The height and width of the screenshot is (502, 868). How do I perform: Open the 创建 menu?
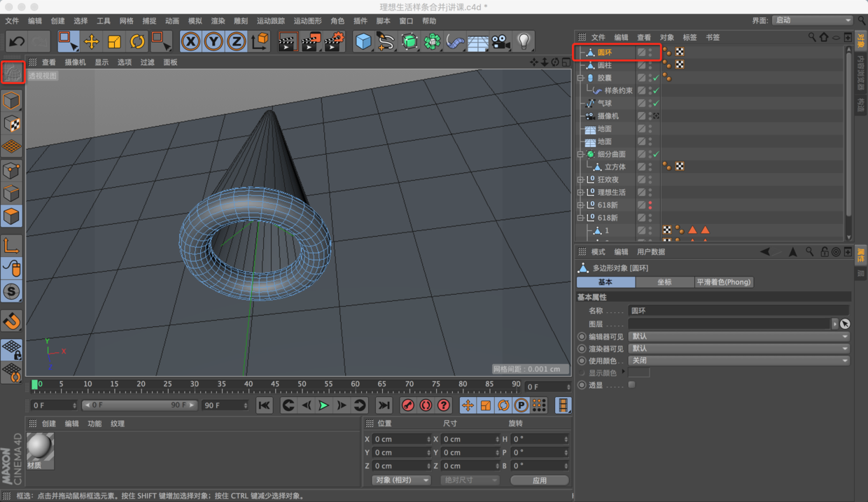pyautogui.click(x=58, y=21)
